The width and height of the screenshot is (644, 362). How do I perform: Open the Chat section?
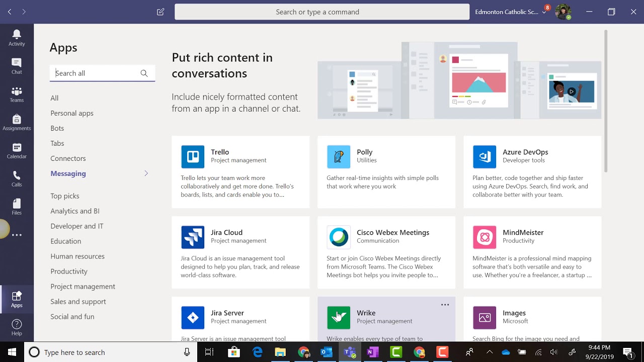tap(17, 66)
